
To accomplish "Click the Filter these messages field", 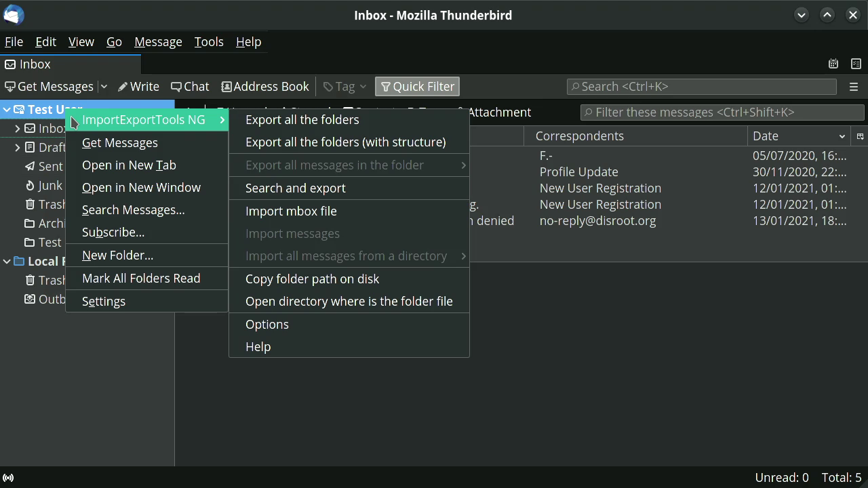I will (x=722, y=113).
